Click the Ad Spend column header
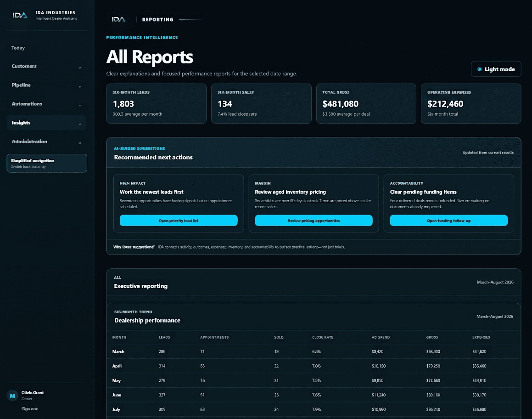Viewport: 532px width, 419px height. 381,337
